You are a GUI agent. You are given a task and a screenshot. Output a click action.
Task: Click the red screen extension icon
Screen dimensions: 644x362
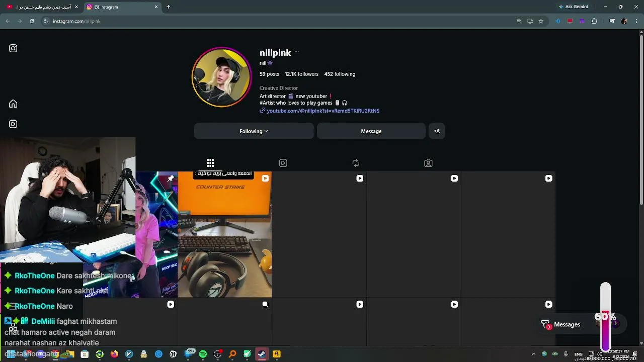coord(570,21)
